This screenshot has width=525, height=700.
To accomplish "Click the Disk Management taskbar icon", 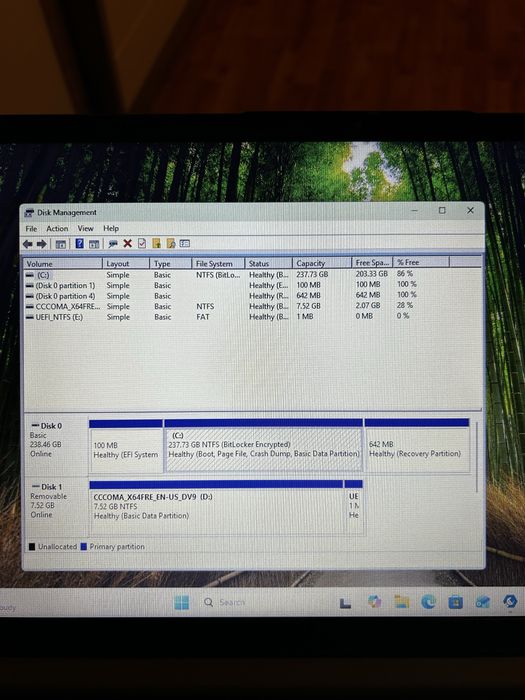I will (x=510, y=601).
